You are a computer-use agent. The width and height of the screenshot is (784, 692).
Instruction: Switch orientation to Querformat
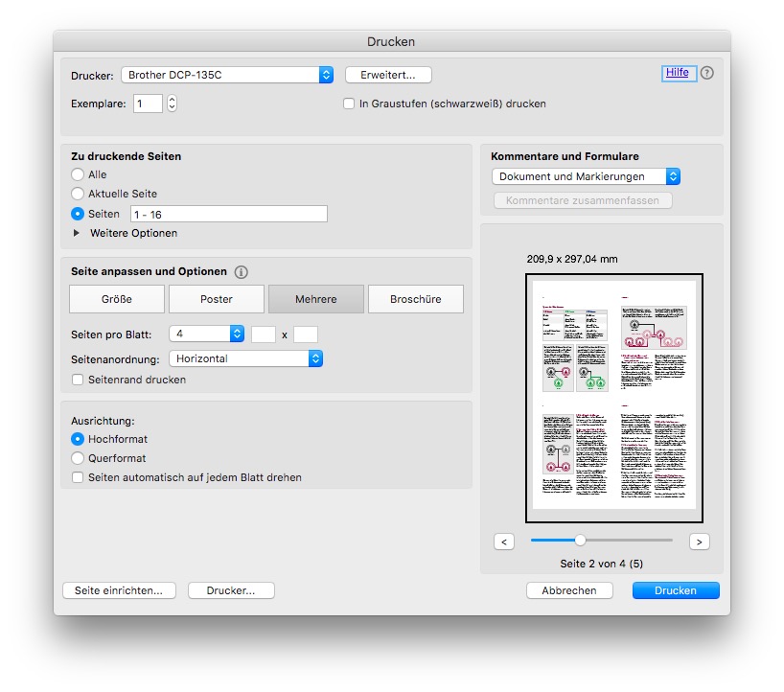pos(78,458)
